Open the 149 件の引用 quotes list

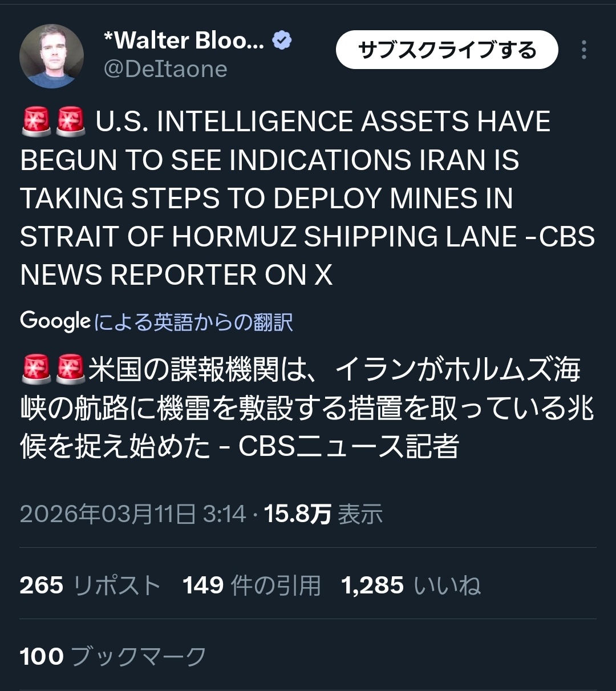[252, 585]
